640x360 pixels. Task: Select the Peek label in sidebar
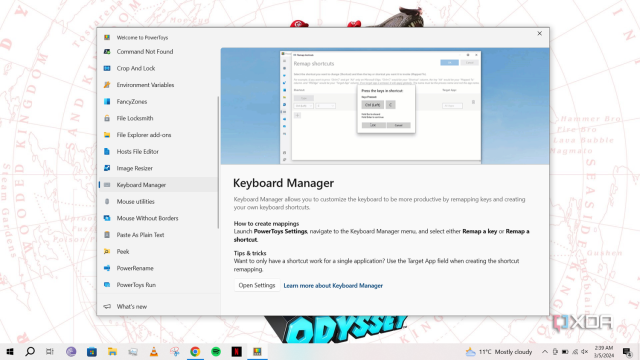[x=123, y=251]
